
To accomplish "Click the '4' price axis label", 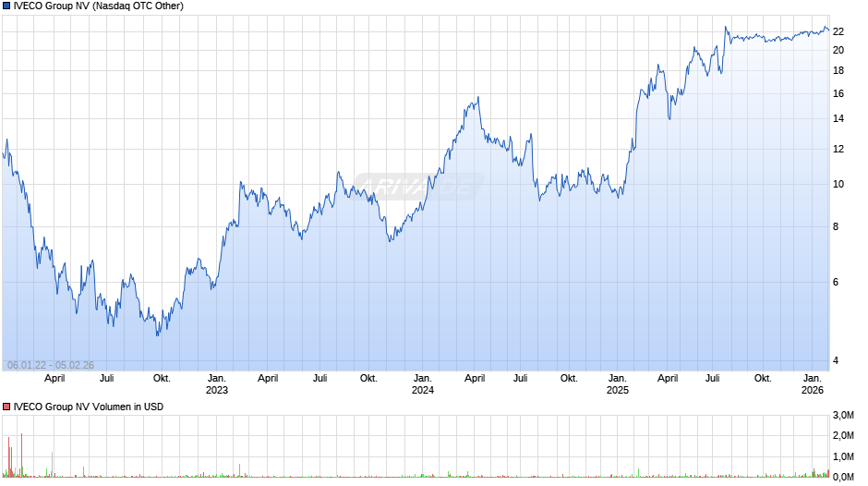I will [836, 360].
